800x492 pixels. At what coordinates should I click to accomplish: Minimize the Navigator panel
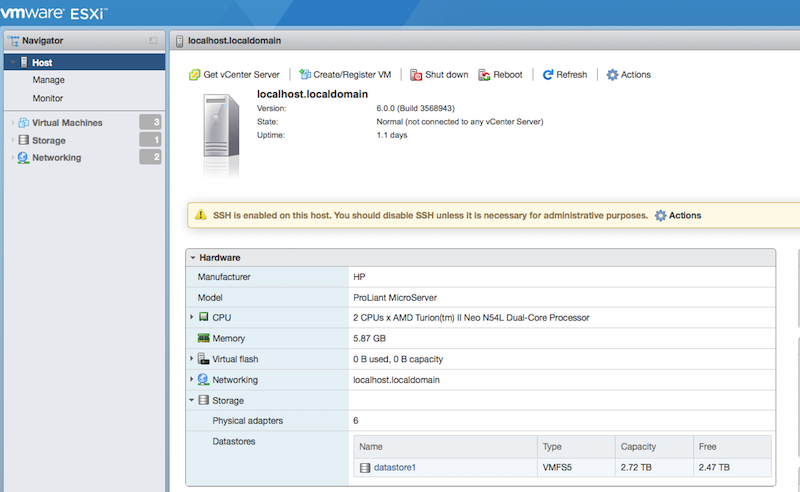coord(153,40)
